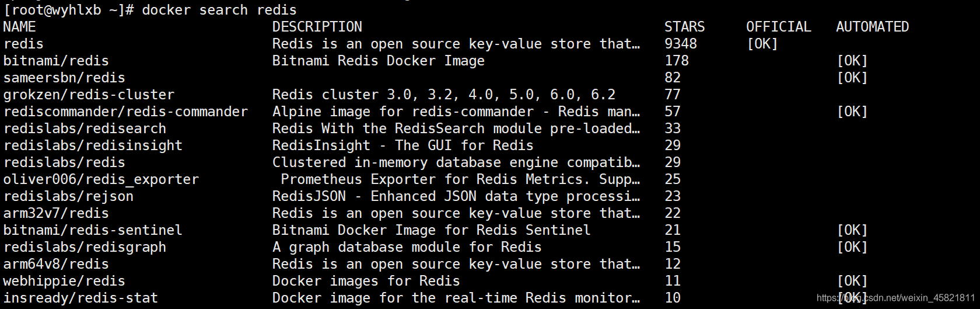The image size is (980, 309).
Task: Select rediscommander/redis-commander name
Action: 125,112
